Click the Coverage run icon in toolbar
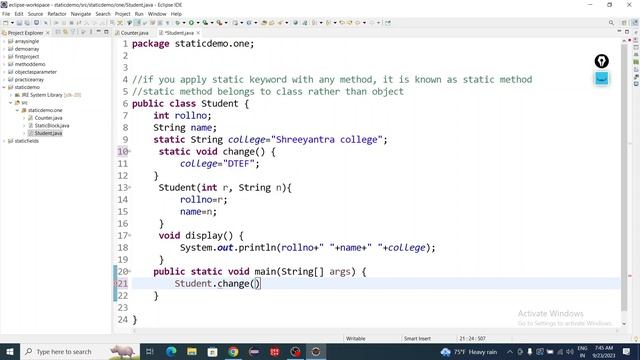Screen dimensions: 640x360 [x=205, y=23]
